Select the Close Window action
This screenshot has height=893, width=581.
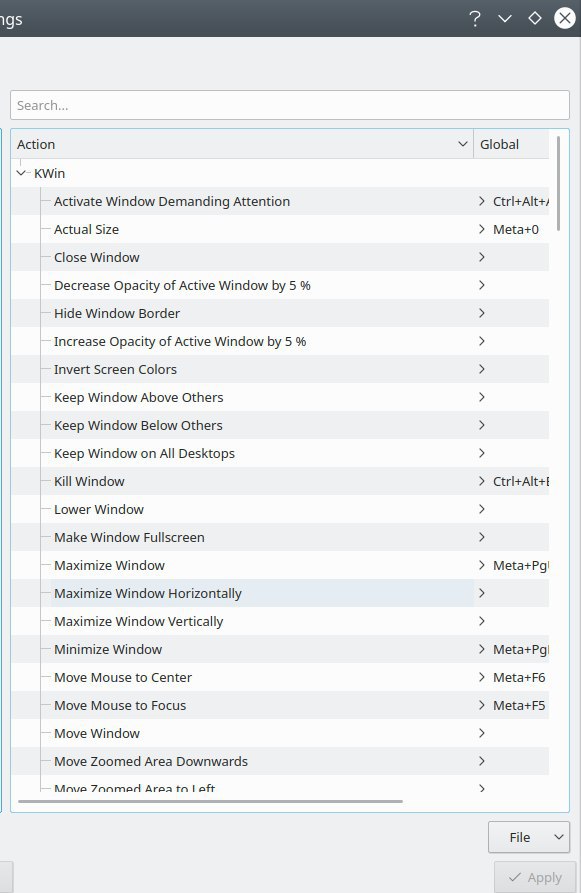pyautogui.click(x=97, y=257)
